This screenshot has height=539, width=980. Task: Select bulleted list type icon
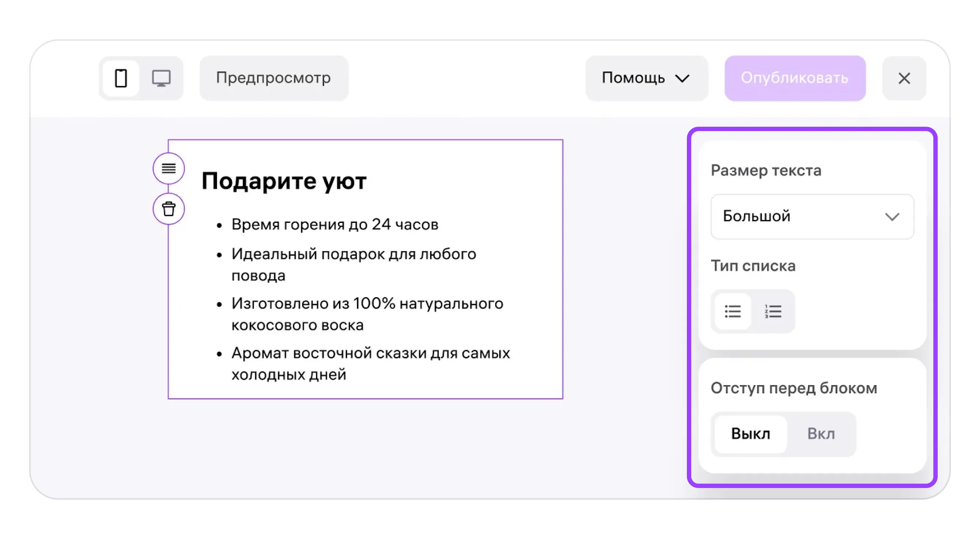point(733,312)
